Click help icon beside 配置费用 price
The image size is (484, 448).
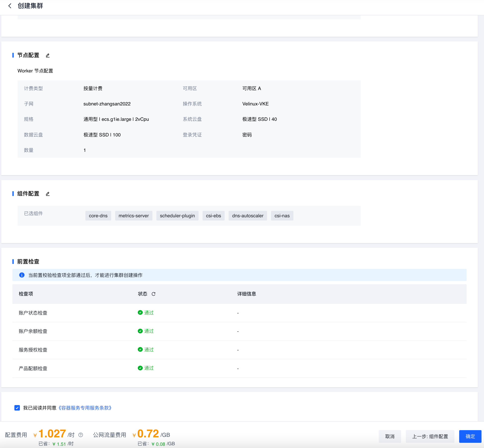[81, 435]
